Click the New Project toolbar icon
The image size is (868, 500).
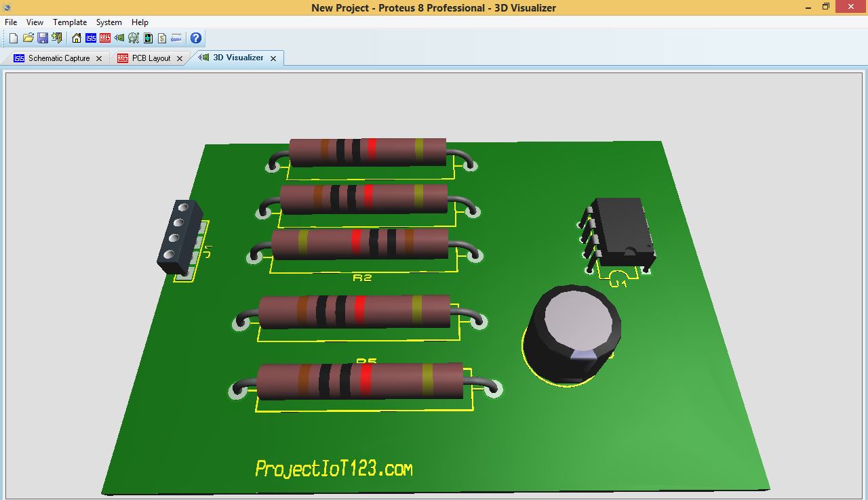pos(14,38)
